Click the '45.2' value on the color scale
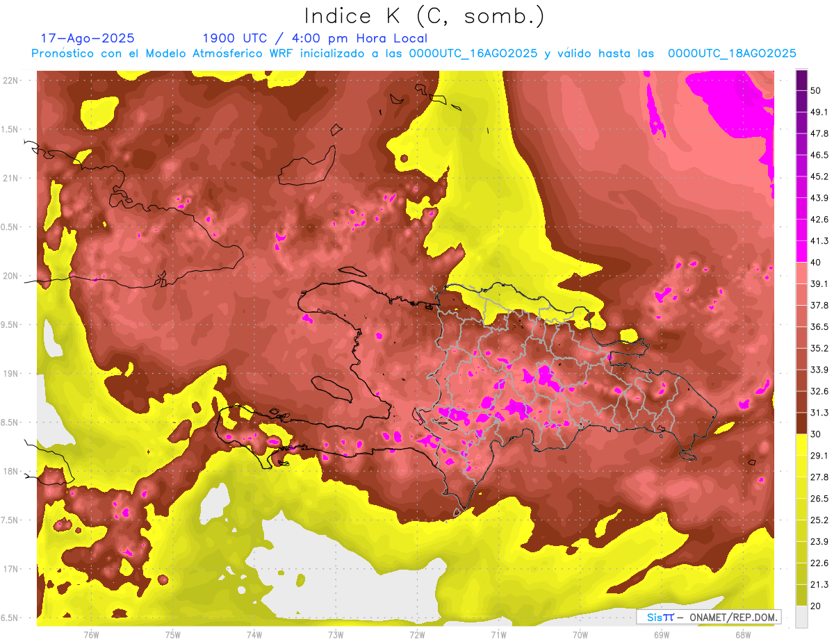This screenshot has width=834, height=644. 819,176
